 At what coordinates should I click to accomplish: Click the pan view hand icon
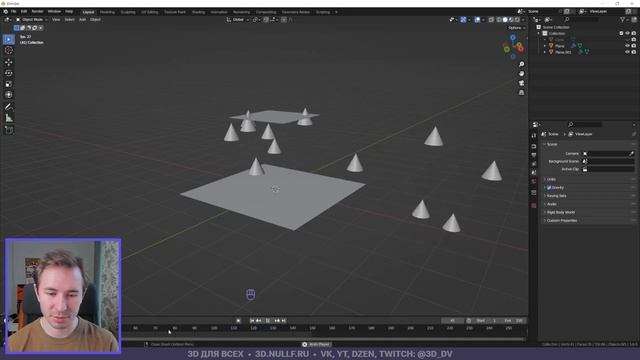(x=521, y=74)
